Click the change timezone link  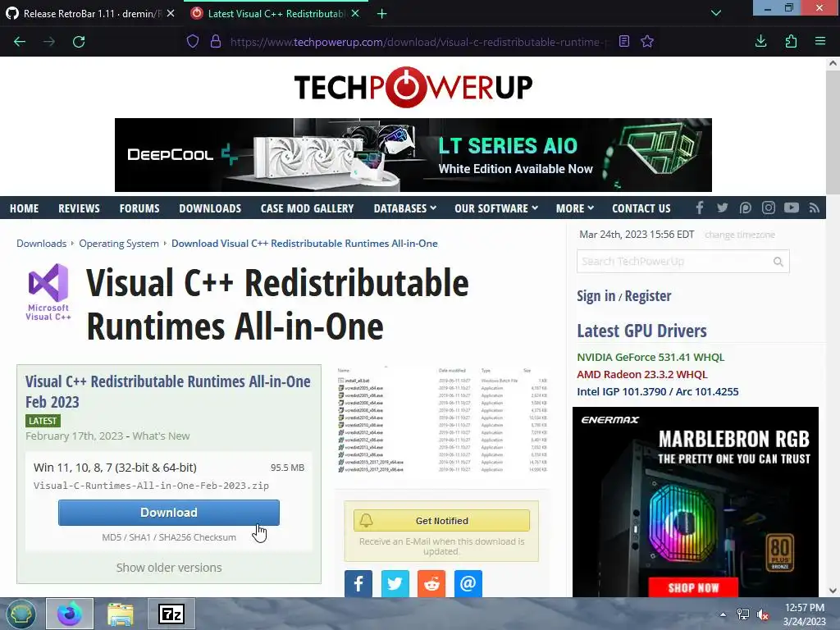tap(739, 235)
